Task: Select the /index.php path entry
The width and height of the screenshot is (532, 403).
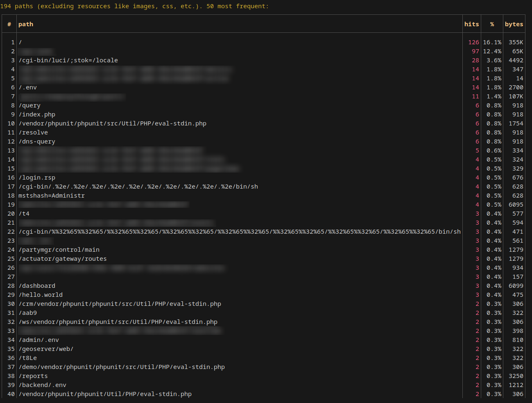Action: (x=37, y=114)
